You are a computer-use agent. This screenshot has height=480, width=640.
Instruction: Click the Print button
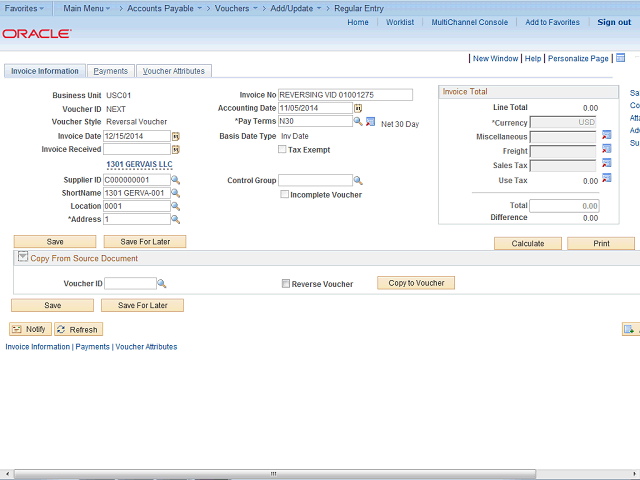pyautogui.click(x=601, y=243)
